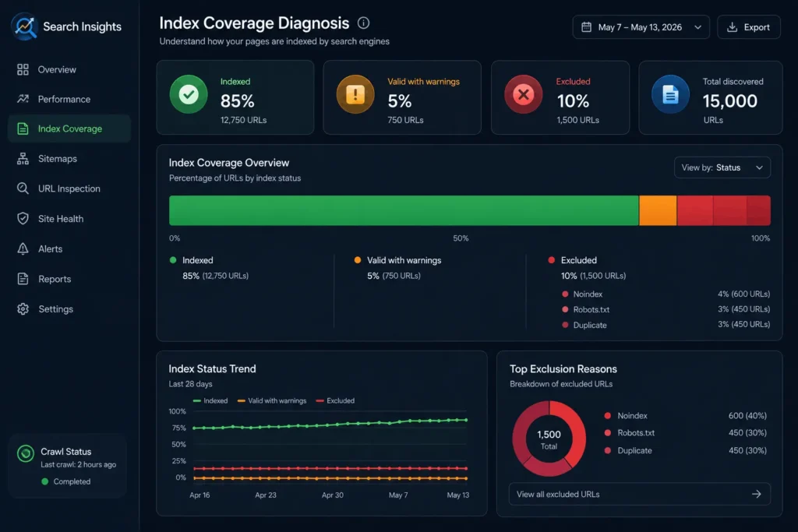This screenshot has width=798, height=532.
Task: Click the May 13 label on trend axis
Action: click(x=458, y=495)
